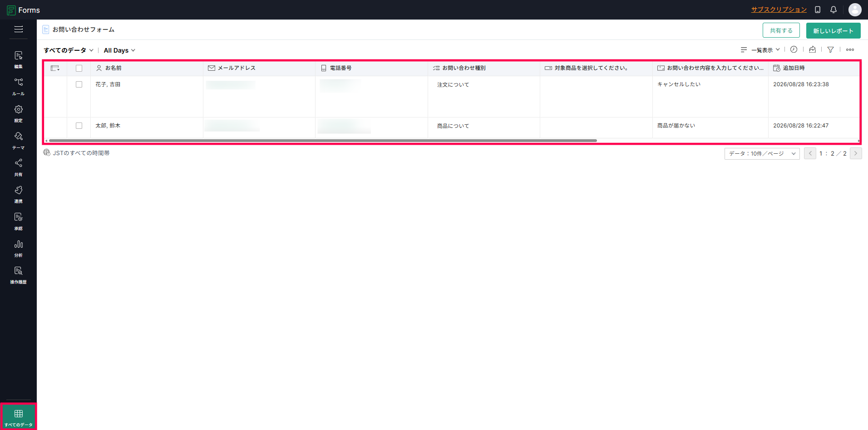Click the notification bell icon
This screenshot has width=868, height=430.
(x=833, y=10)
